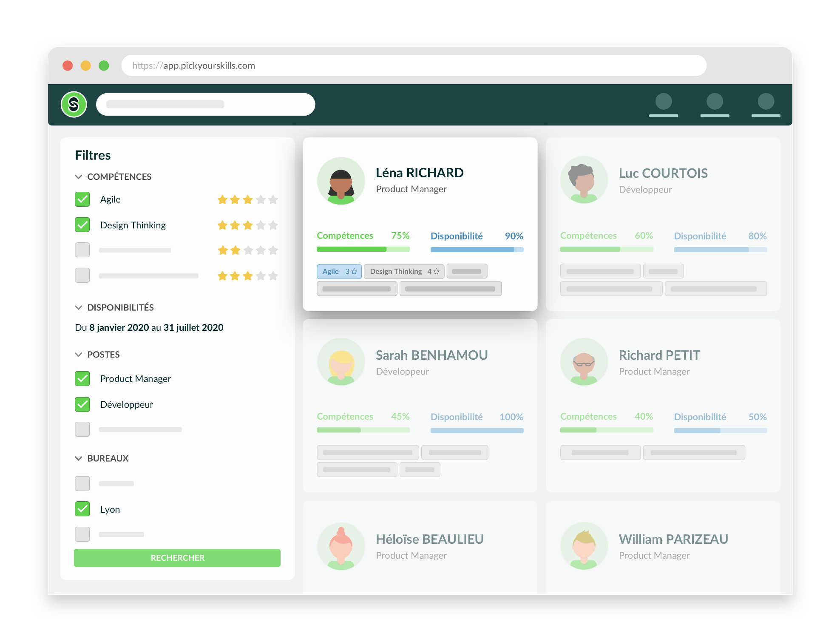Uncheck the Product Manager post filter
840x642 pixels.
pos(82,378)
